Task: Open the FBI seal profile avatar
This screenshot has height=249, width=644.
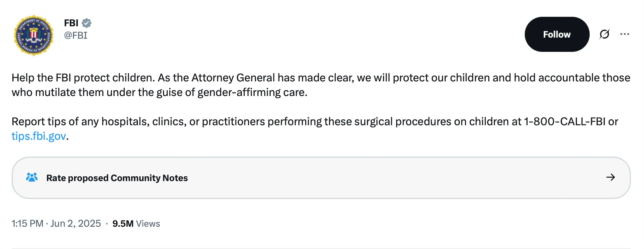Action: 33,35
